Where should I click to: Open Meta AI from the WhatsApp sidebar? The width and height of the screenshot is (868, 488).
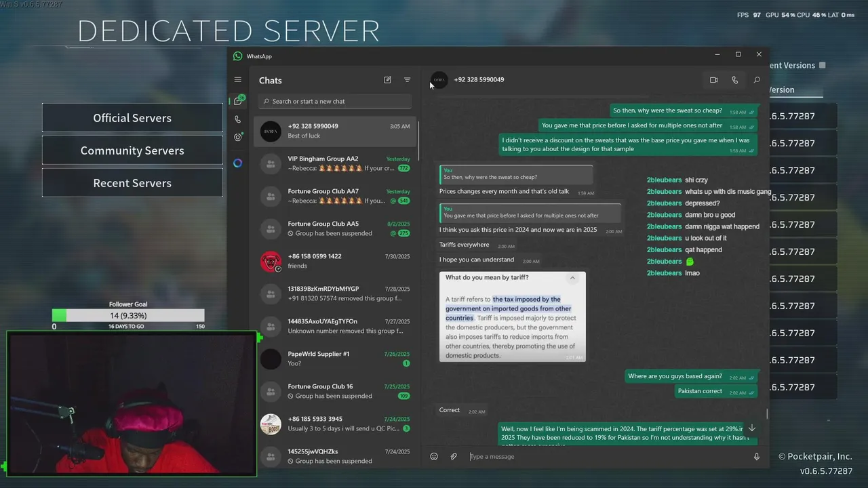(x=237, y=163)
